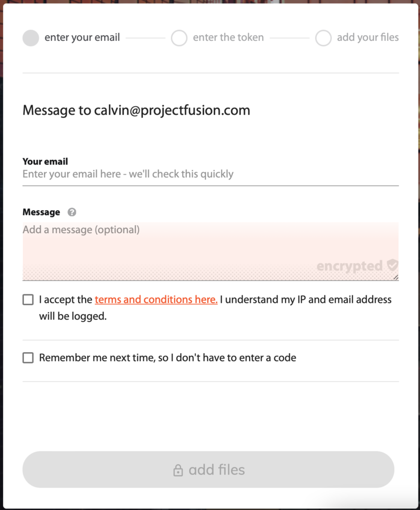This screenshot has height=510, width=420.
Task: Click the lock icon in add files button
Action: pyautogui.click(x=178, y=470)
